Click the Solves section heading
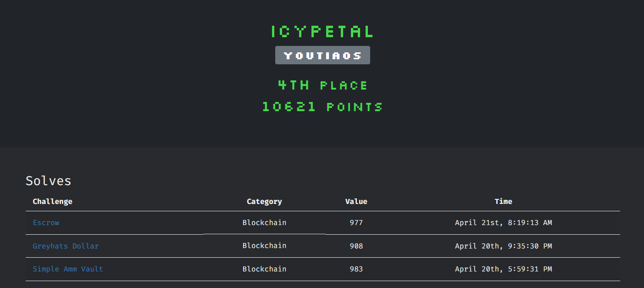The height and width of the screenshot is (288, 644). pos(49,181)
